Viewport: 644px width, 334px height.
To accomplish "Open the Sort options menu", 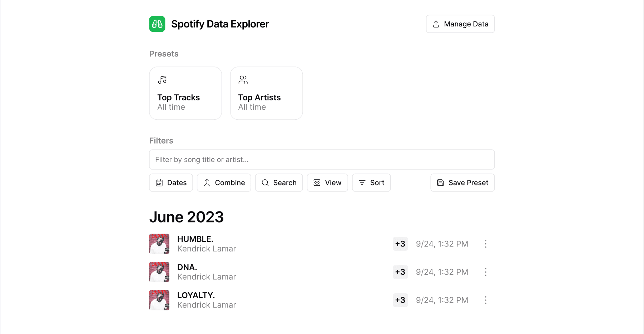I will (x=371, y=183).
